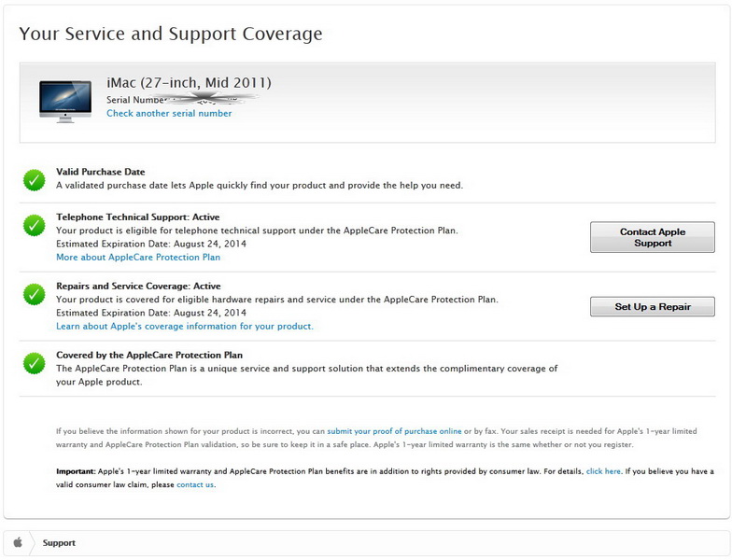Follow the 'contact us' link
This screenshot has height=560, width=732.
(x=195, y=484)
